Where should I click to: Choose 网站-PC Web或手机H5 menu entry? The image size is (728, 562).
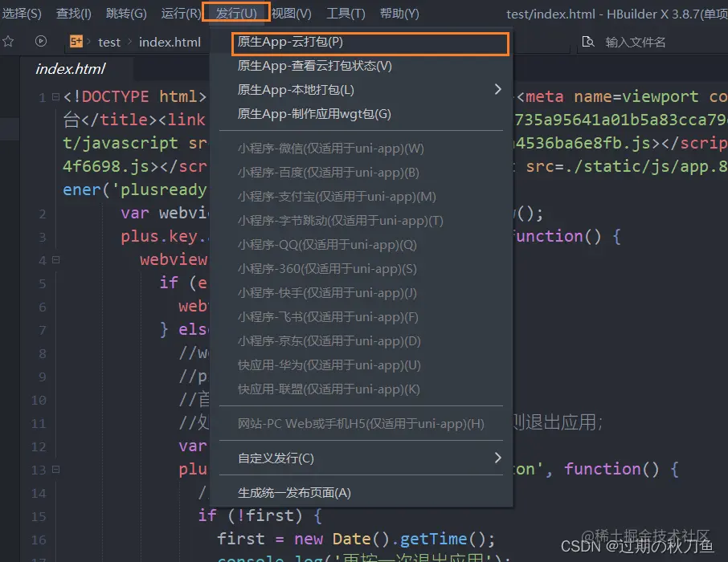[362, 424]
